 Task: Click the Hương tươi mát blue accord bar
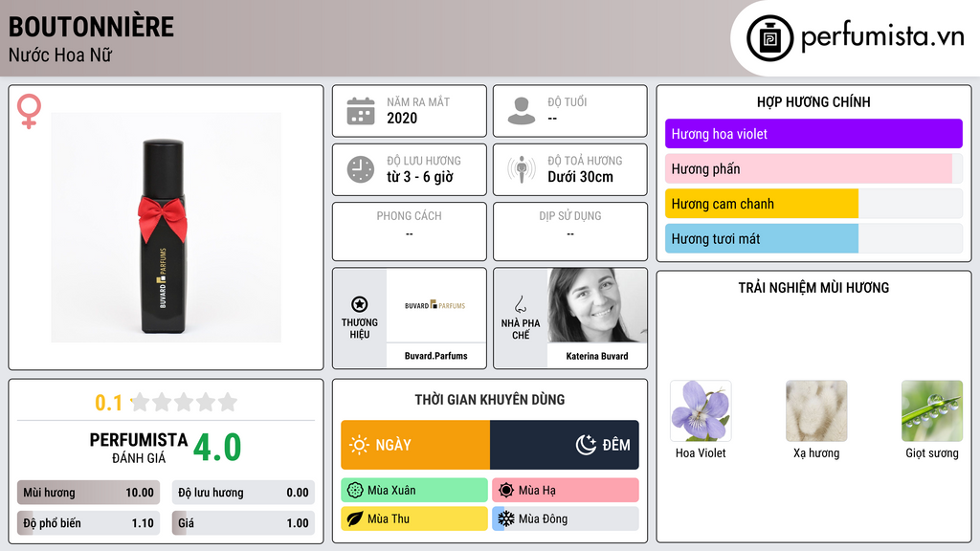pos(813,238)
